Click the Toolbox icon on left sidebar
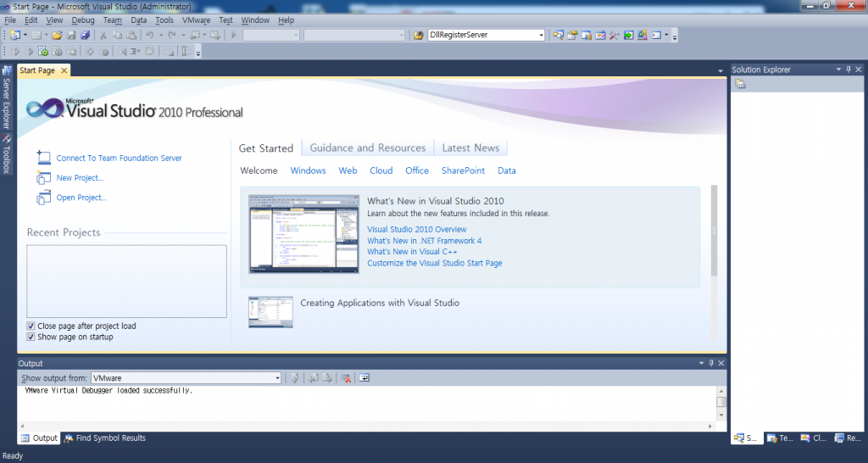Viewport: 868px width, 463px height. coord(7,138)
